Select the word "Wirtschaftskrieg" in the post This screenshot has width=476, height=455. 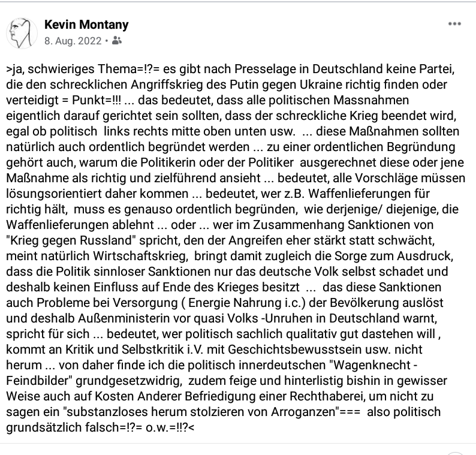[140, 256]
